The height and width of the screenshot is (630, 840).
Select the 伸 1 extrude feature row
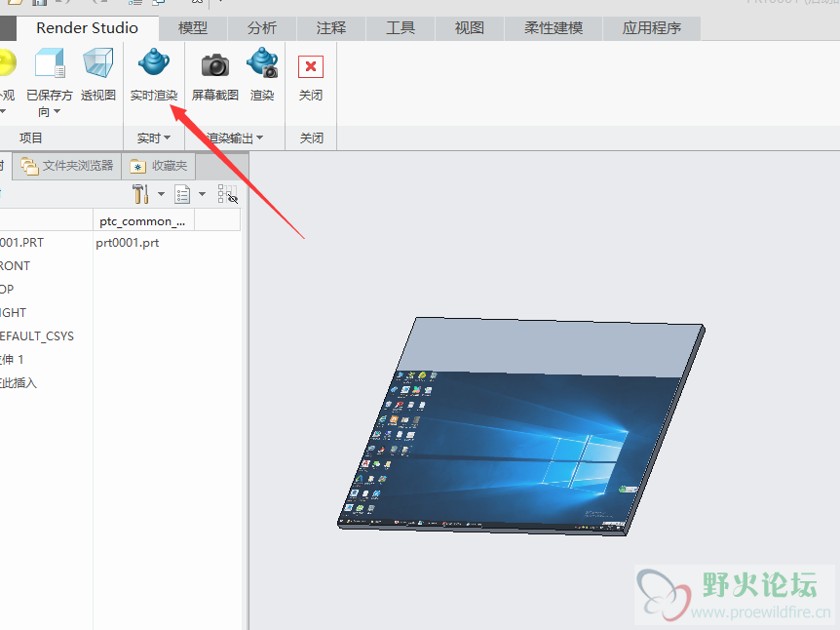[12, 359]
